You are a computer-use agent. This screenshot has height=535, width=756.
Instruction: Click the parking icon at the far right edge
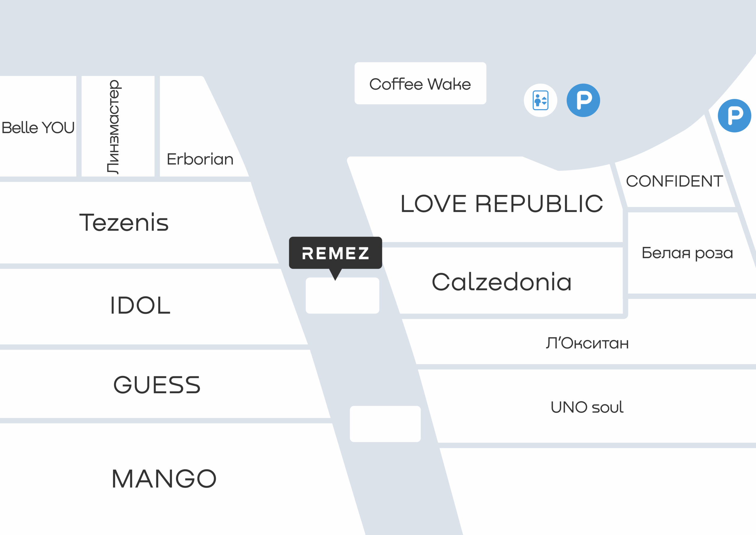[734, 116]
